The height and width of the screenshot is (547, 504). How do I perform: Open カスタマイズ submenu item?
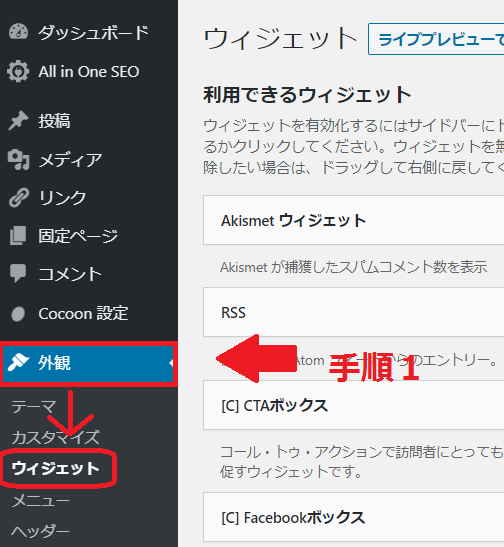55,437
